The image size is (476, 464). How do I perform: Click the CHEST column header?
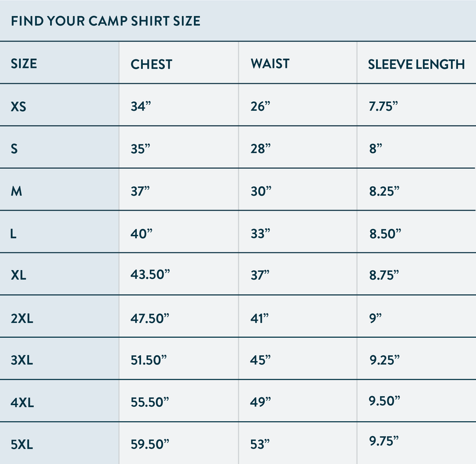tap(152, 64)
